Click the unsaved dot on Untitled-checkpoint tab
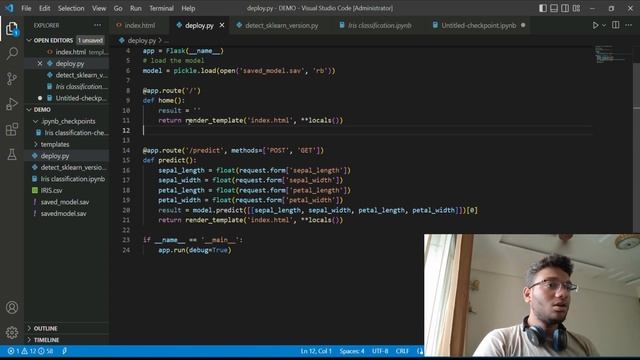The height and width of the screenshot is (360, 640). (523, 25)
